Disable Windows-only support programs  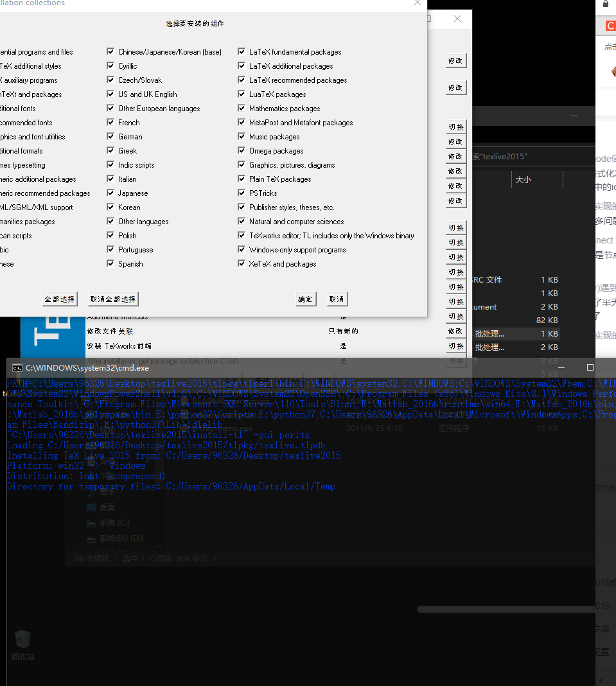242,249
